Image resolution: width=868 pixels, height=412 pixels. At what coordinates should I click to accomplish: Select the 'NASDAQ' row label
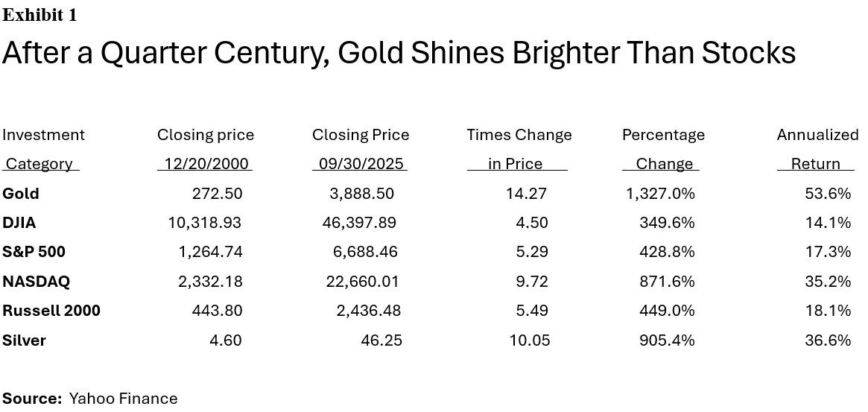[37, 282]
